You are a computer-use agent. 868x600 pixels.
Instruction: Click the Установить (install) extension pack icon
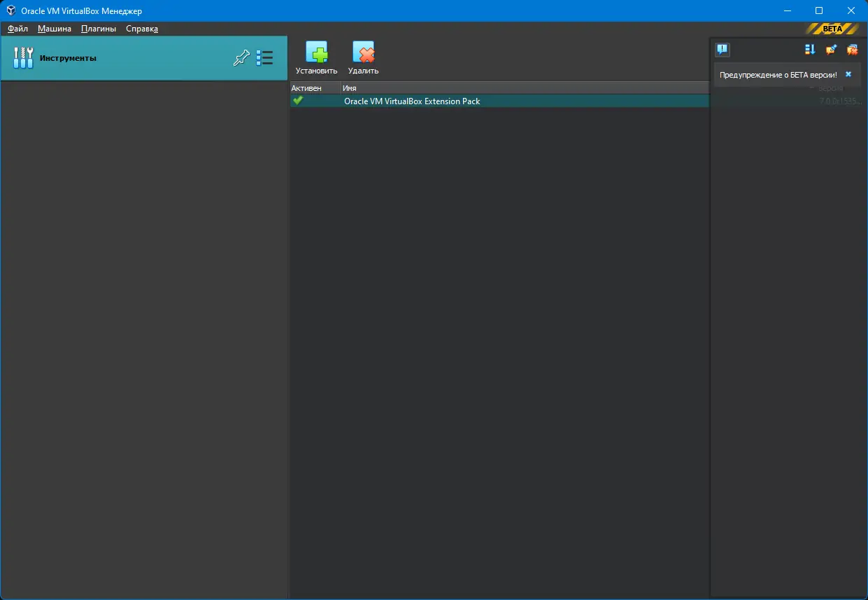click(316, 52)
